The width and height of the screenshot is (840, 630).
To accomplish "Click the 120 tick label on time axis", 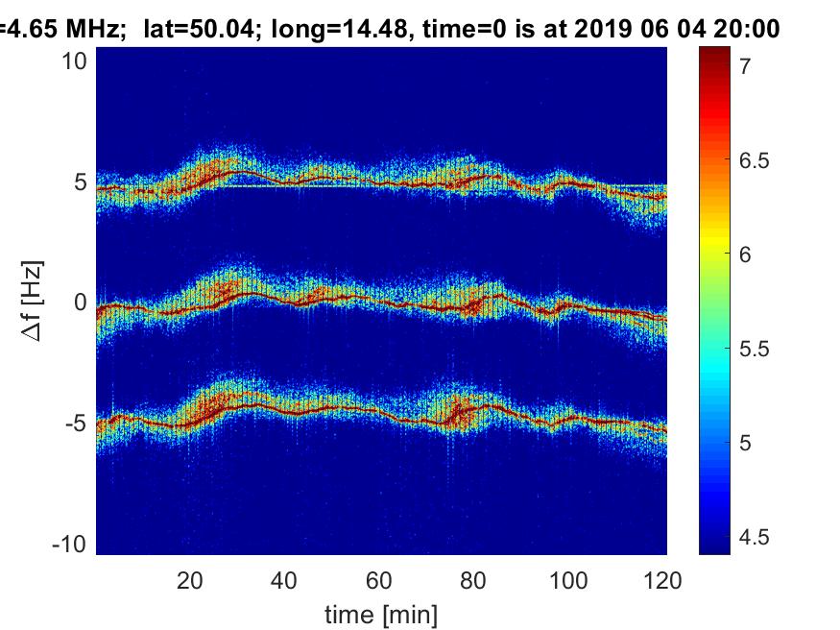I will point(662,581).
